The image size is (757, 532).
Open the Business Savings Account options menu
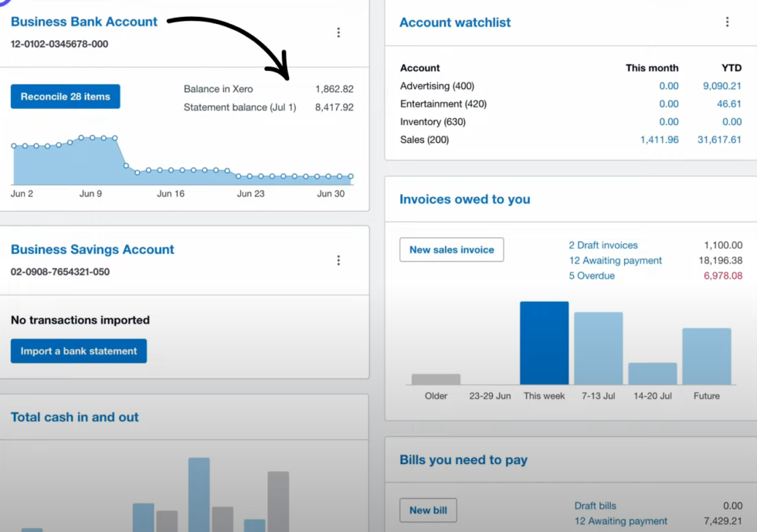pyautogui.click(x=338, y=260)
